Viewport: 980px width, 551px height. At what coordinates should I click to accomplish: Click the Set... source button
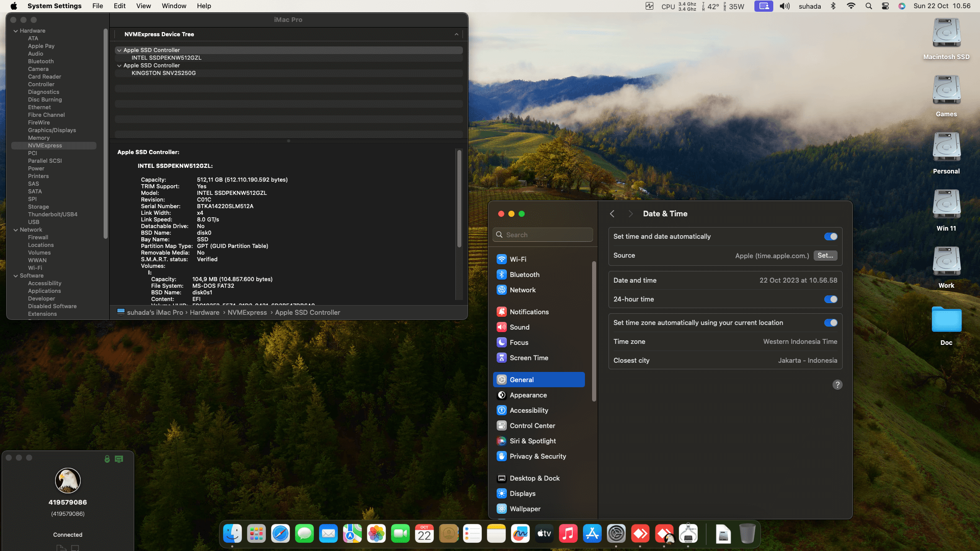(825, 256)
